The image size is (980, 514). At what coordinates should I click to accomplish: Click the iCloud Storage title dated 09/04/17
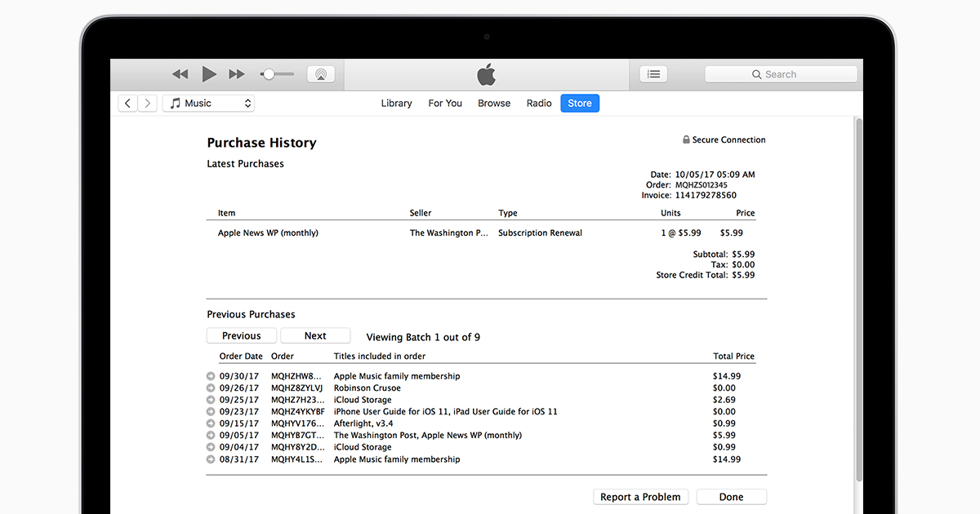click(x=363, y=447)
